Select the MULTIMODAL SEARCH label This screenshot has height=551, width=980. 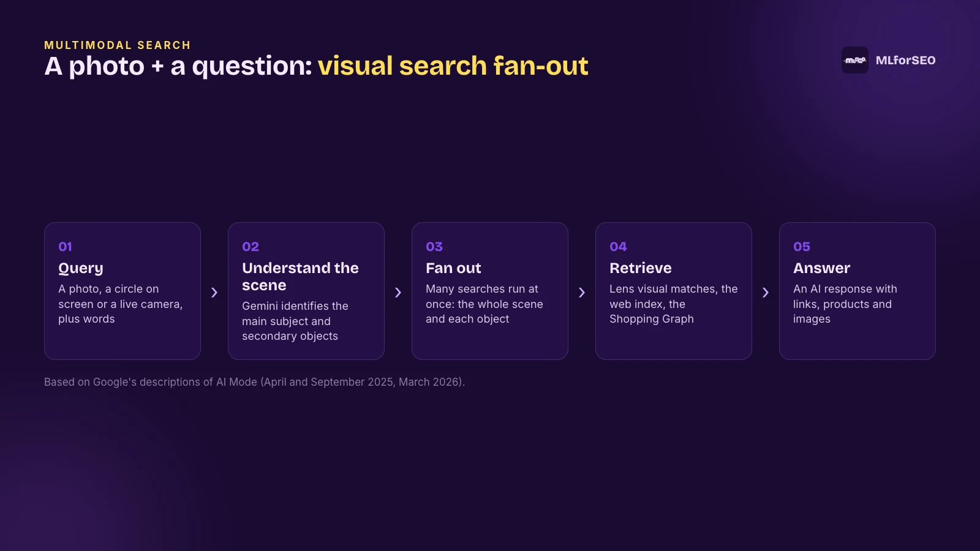point(118,45)
